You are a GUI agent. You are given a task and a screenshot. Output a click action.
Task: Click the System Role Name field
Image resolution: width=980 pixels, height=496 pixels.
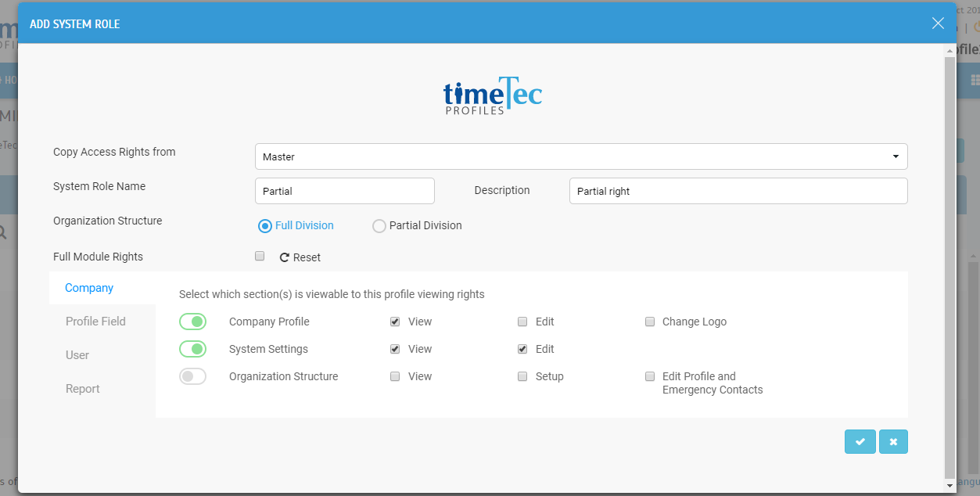(345, 191)
